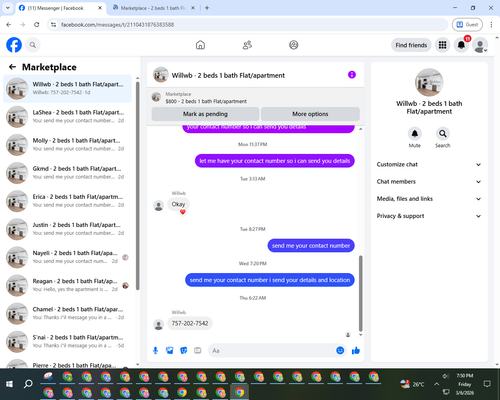This screenshot has height=400, width=500.
Task: Click Find friends button
Action: [x=411, y=45]
